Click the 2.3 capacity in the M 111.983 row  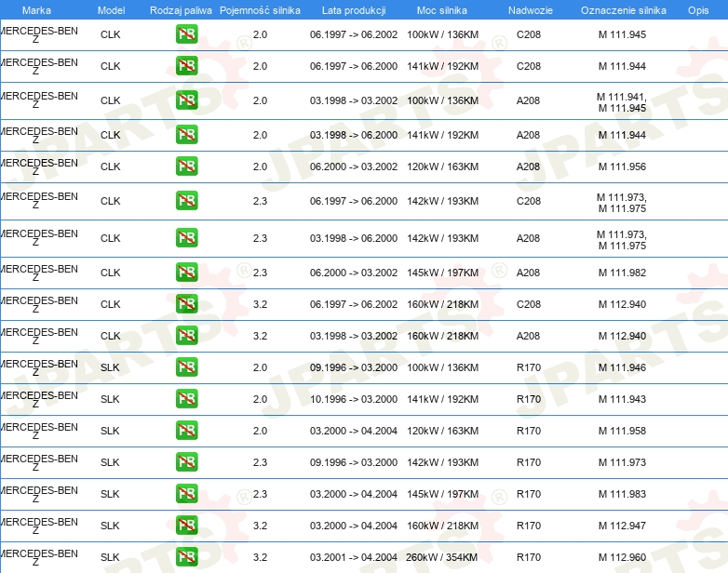(x=260, y=494)
